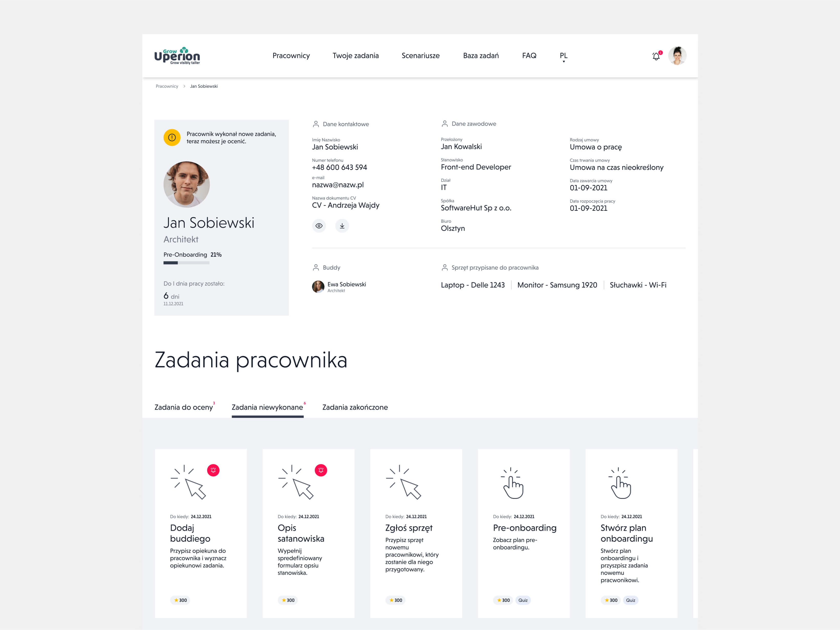Screen dimensions: 840x630
Task: Switch to Zadania zakończone tab
Action: [x=355, y=407]
